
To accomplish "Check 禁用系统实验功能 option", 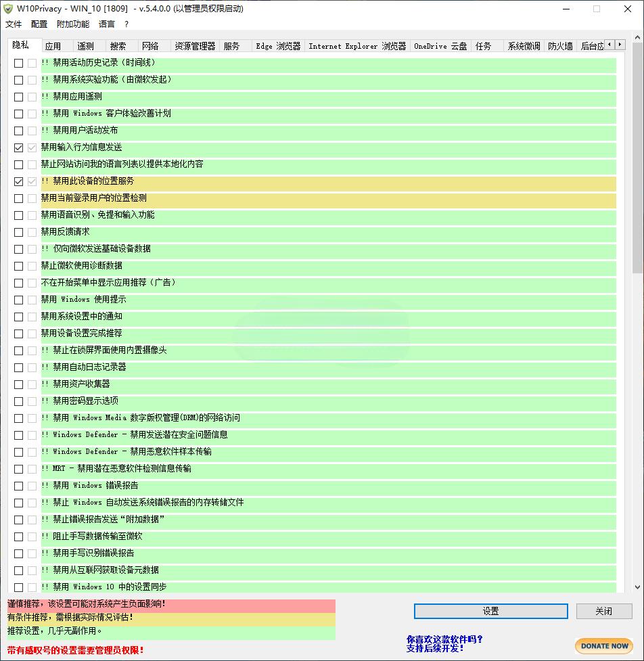I will point(18,80).
